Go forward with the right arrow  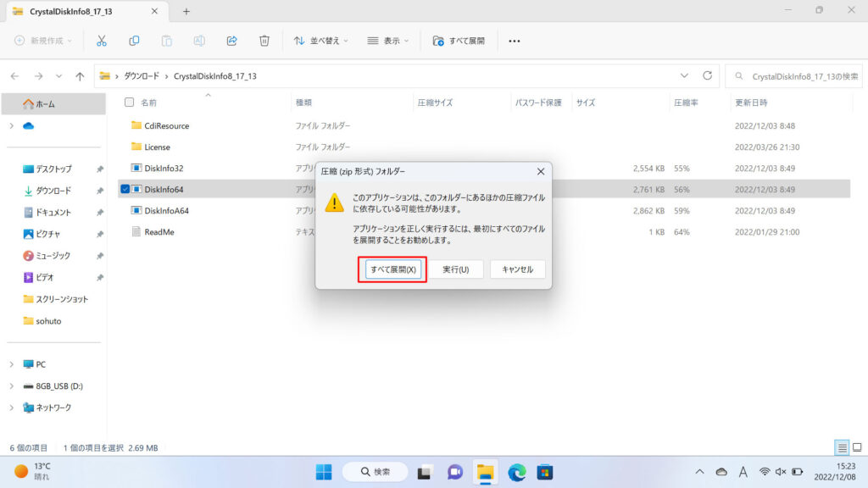pyautogui.click(x=38, y=75)
